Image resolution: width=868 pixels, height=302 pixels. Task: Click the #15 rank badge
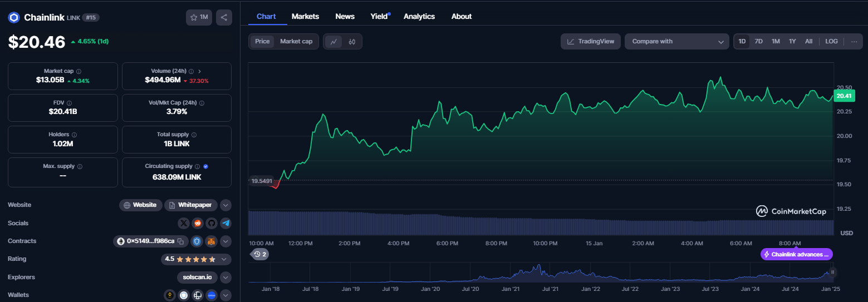click(x=91, y=18)
